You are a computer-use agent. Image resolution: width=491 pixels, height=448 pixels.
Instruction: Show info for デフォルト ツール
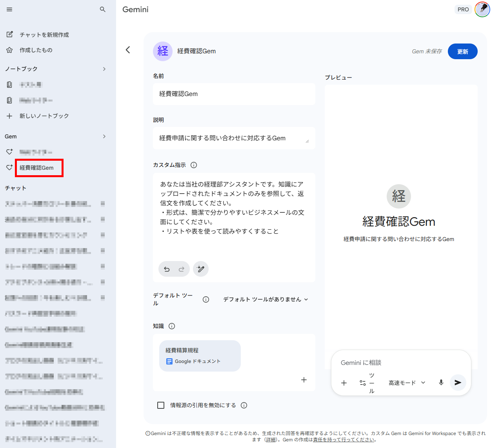206,299
